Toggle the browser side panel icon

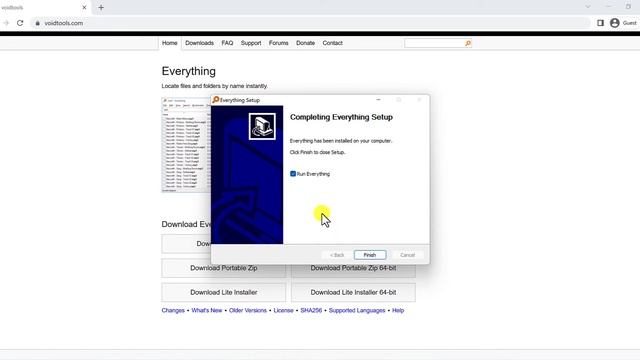(x=600, y=23)
